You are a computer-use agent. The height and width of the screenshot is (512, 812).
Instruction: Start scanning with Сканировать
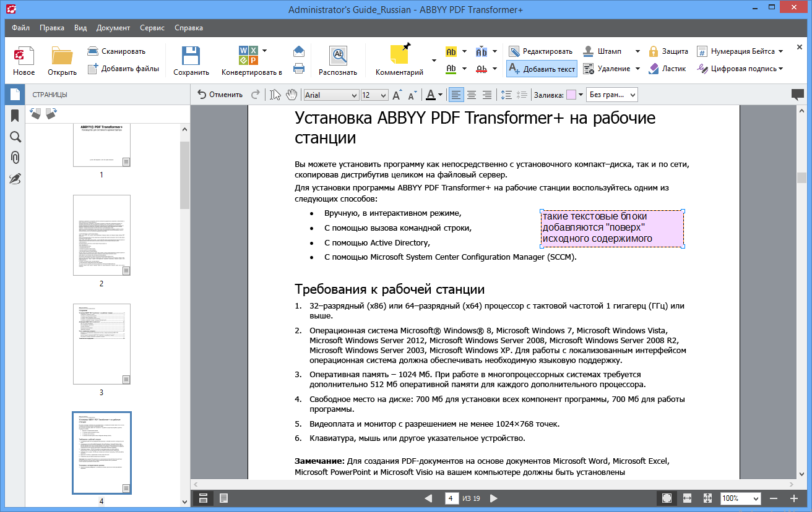tap(116, 51)
